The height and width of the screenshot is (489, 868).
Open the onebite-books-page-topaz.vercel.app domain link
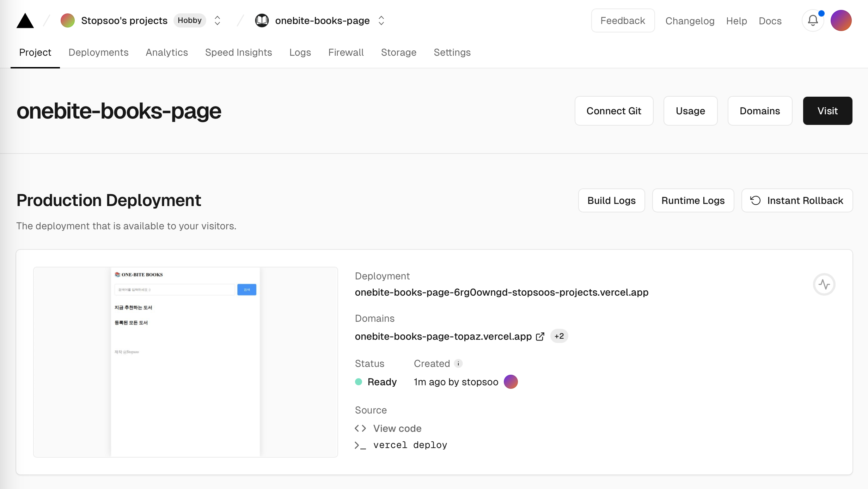[443, 336]
